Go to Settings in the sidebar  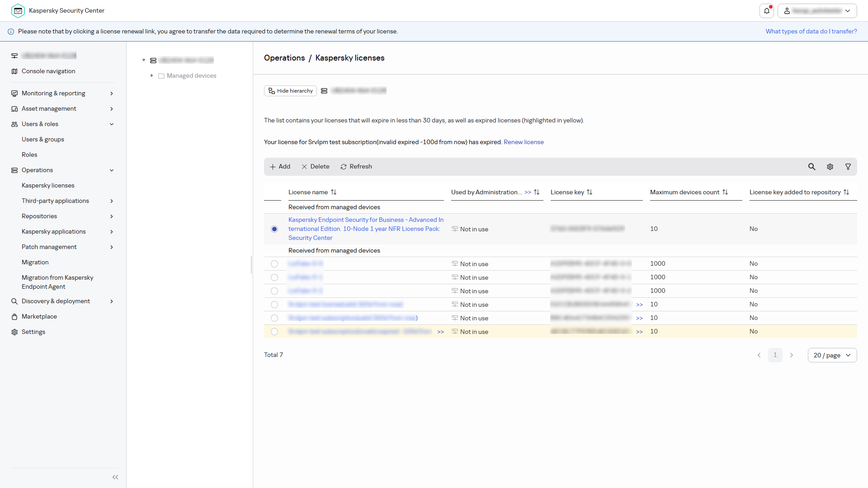[33, 332]
